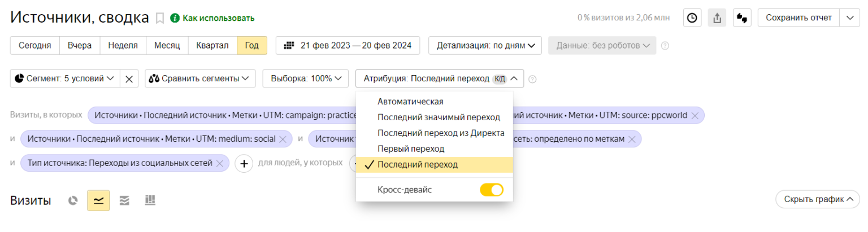This screenshot has width=868, height=232.
Task: Clear the segment with X button
Action: coord(129,78)
